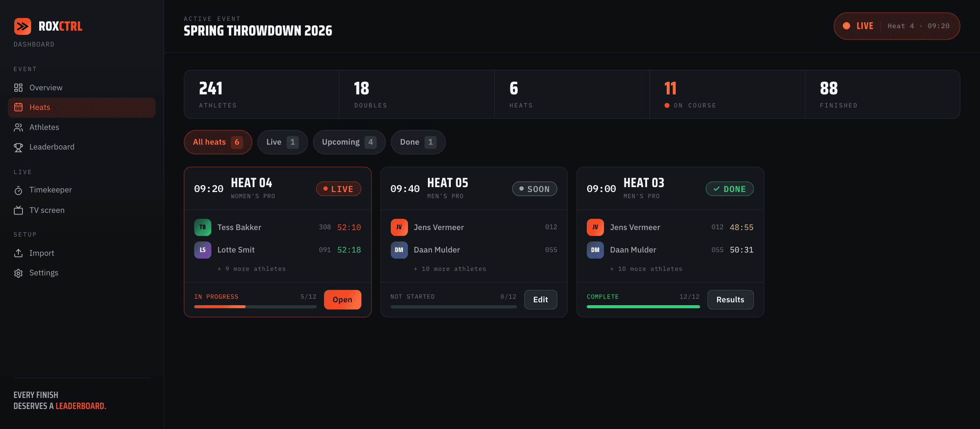View Results for Heat 03
Screen dimensions: 980x429
[x=731, y=300]
